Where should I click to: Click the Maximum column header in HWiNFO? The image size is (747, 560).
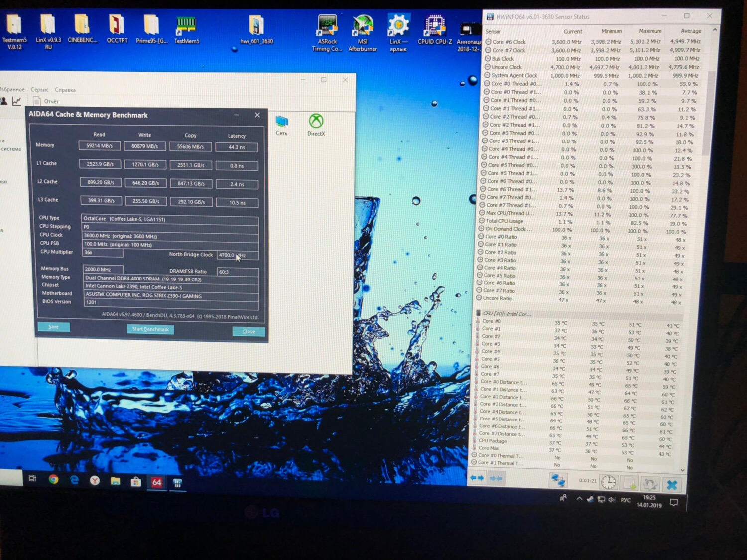coord(650,31)
